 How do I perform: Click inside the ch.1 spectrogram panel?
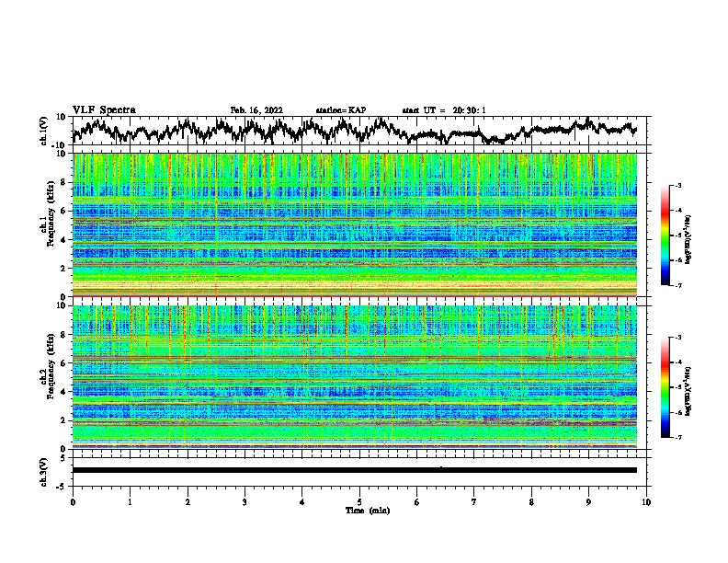(x=355, y=224)
